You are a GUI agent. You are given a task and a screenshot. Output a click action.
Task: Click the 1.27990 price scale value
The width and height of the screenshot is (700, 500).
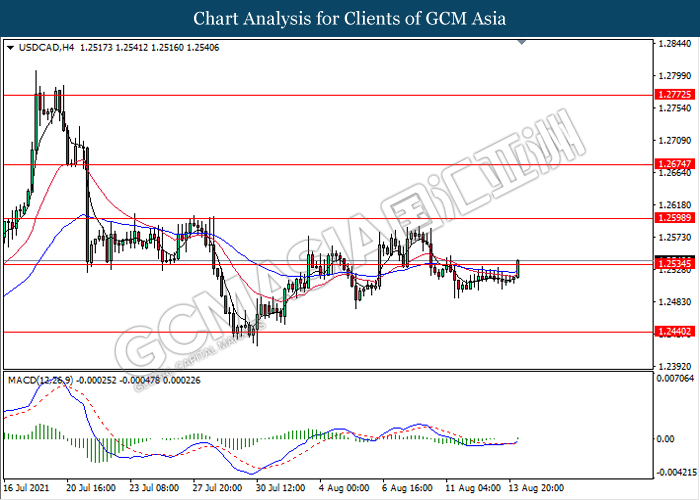pos(675,76)
